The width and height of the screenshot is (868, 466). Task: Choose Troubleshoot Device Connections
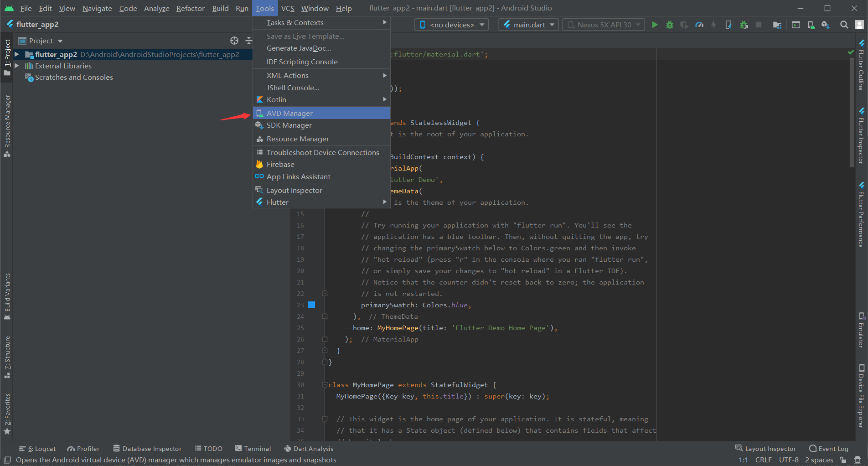(x=322, y=152)
